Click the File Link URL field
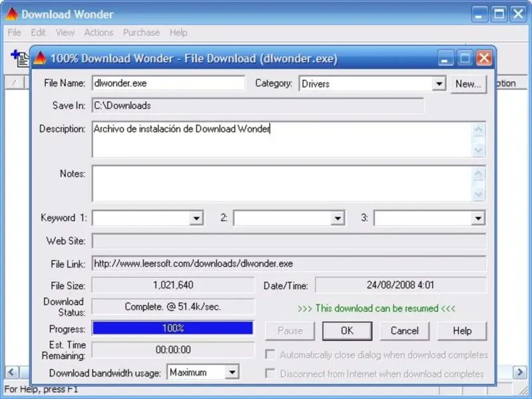The image size is (532, 399). point(289,263)
